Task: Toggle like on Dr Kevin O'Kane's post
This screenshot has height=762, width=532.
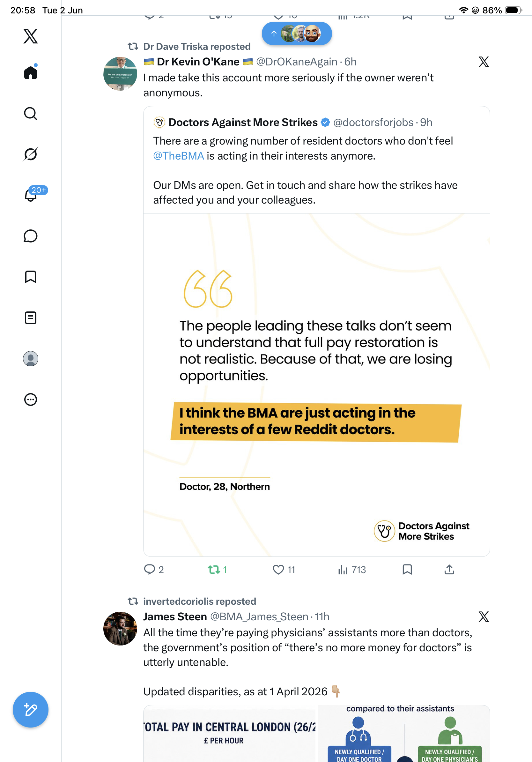Action: pyautogui.click(x=284, y=570)
